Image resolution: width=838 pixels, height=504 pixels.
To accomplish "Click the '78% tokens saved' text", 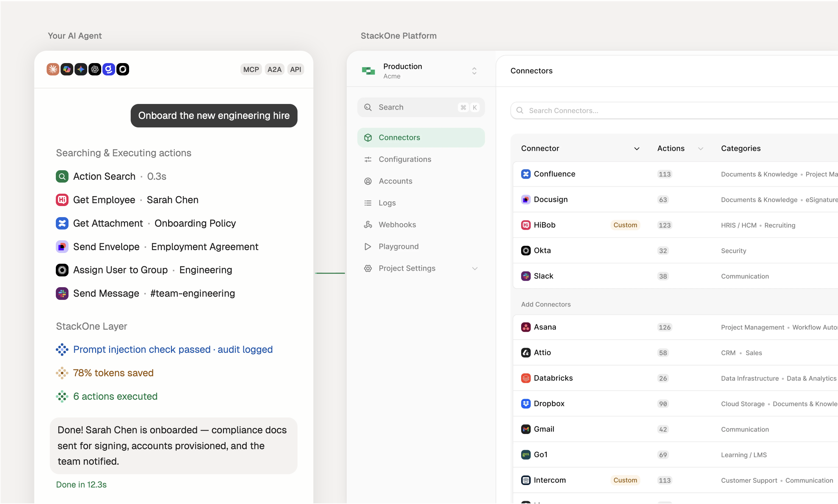I will pos(113,373).
